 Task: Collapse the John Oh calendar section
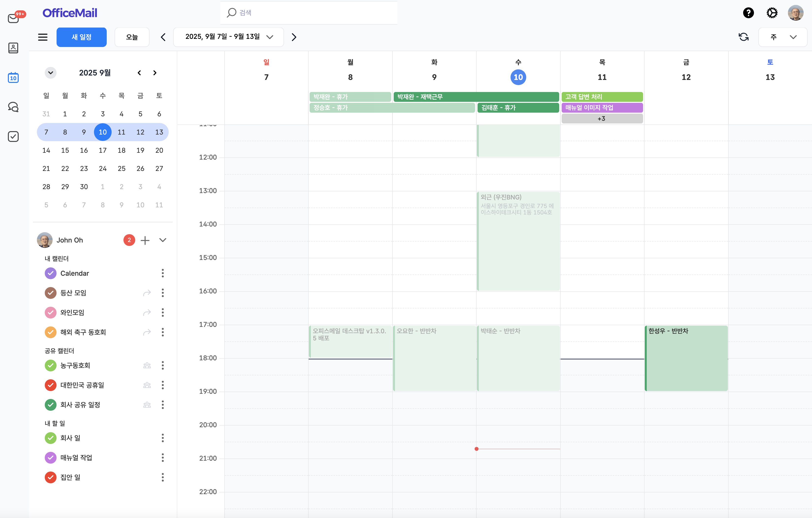(x=163, y=240)
